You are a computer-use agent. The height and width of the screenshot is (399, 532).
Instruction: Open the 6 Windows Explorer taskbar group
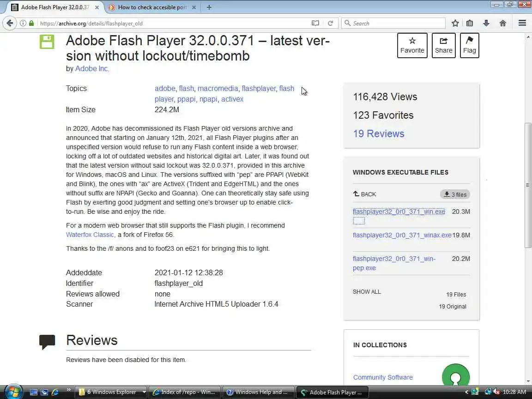coord(110,392)
